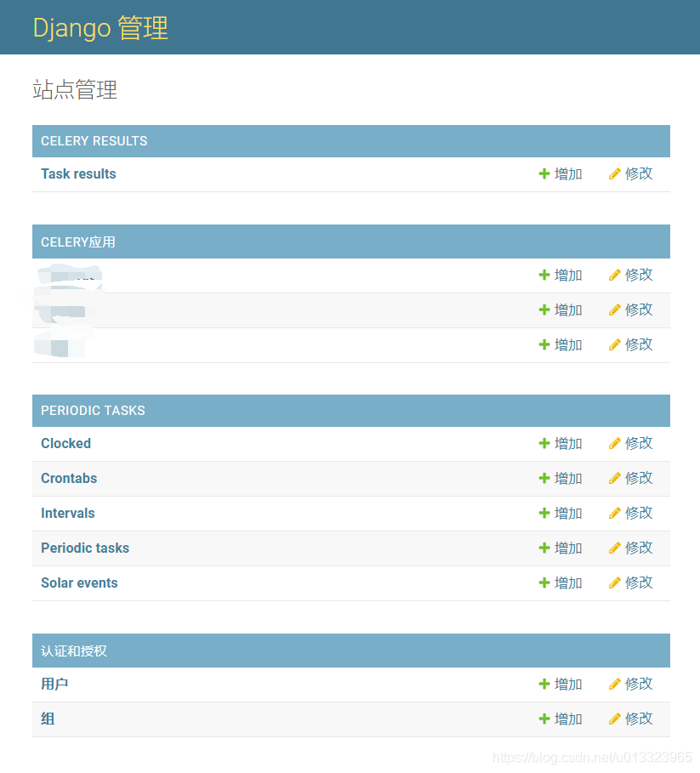The width and height of the screenshot is (700, 773).
Task: Open the Intervals page
Action: (67, 513)
